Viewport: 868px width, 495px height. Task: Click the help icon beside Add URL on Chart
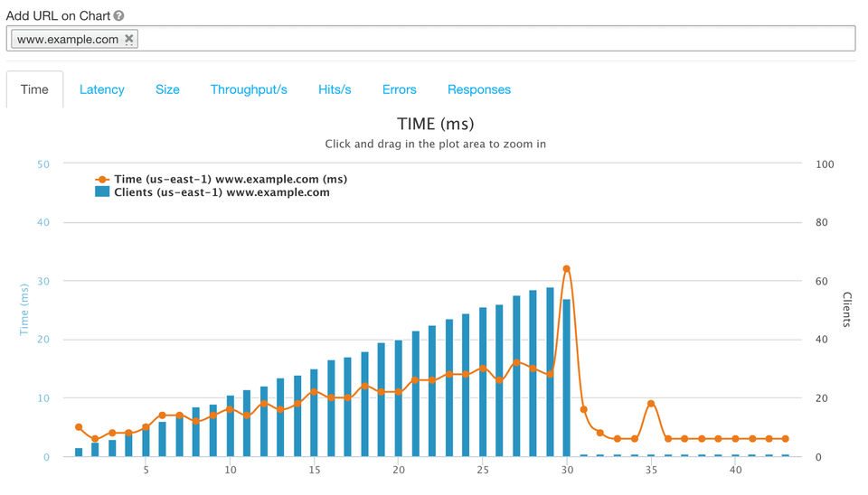pyautogui.click(x=119, y=16)
